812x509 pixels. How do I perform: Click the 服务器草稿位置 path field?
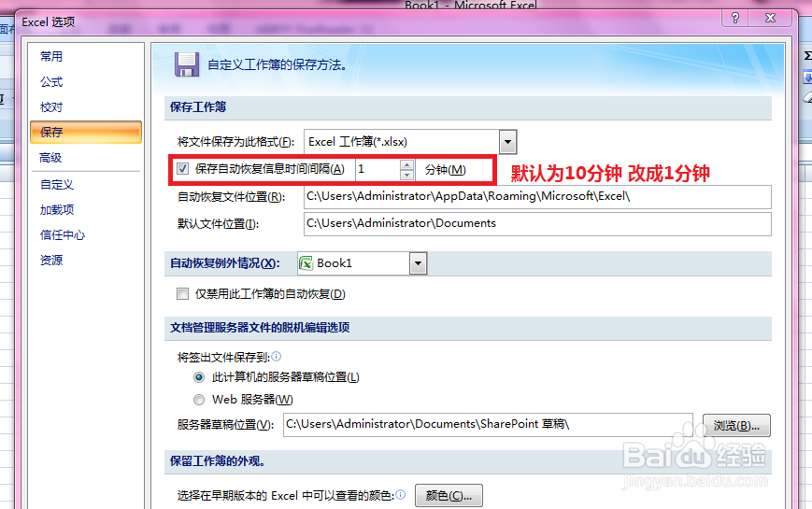coord(488,425)
